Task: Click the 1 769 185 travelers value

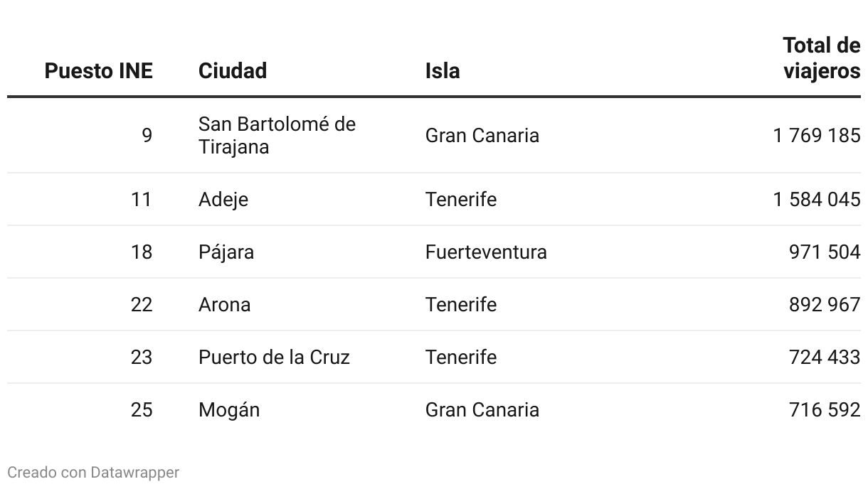Action: pos(817,136)
